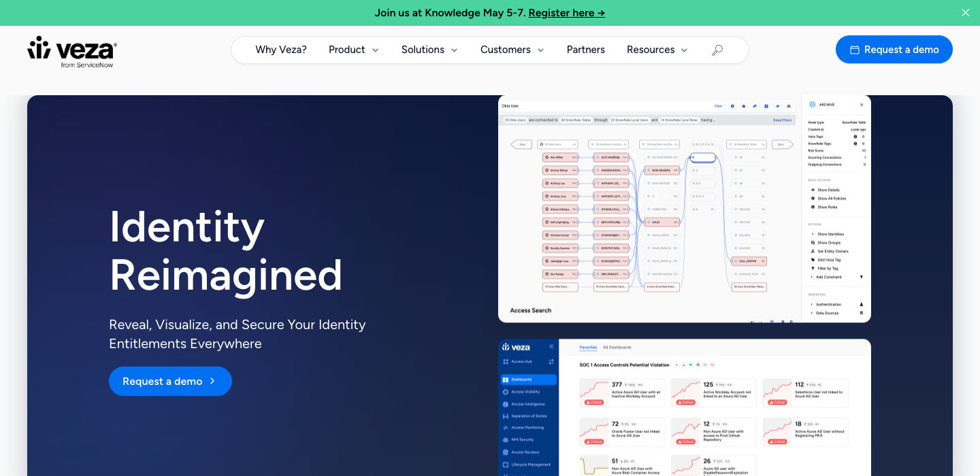Open the Access Search graph screenshot
Viewport: 980px width, 476px height.
pos(685,209)
